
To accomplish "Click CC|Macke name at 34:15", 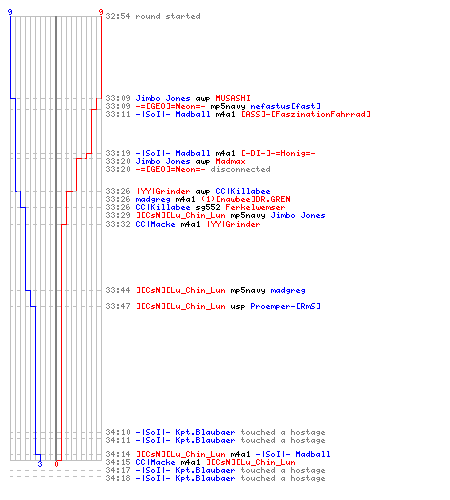I will (x=155, y=462).
